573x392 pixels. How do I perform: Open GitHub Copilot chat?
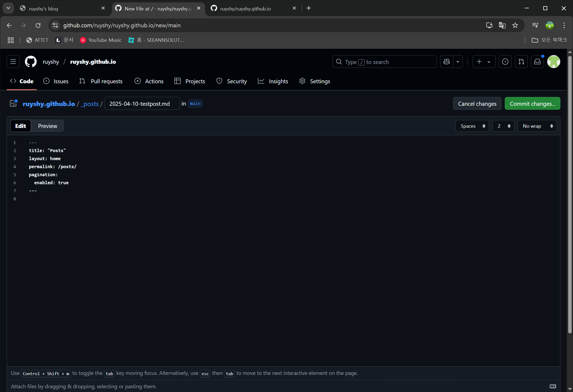pos(446,62)
